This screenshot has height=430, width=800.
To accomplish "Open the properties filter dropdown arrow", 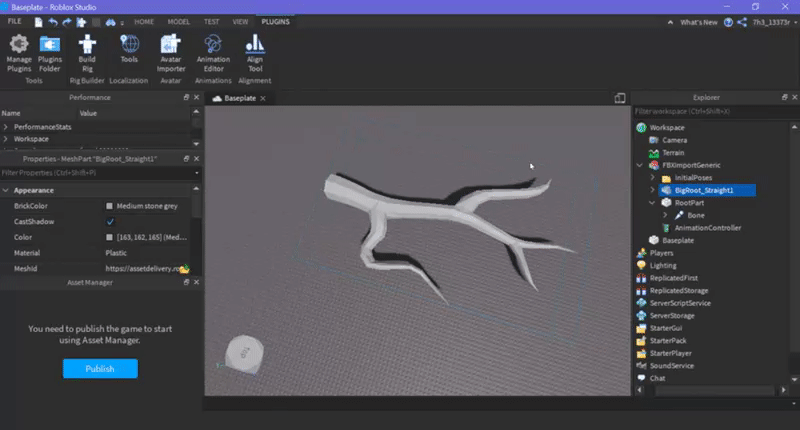I will click(197, 173).
